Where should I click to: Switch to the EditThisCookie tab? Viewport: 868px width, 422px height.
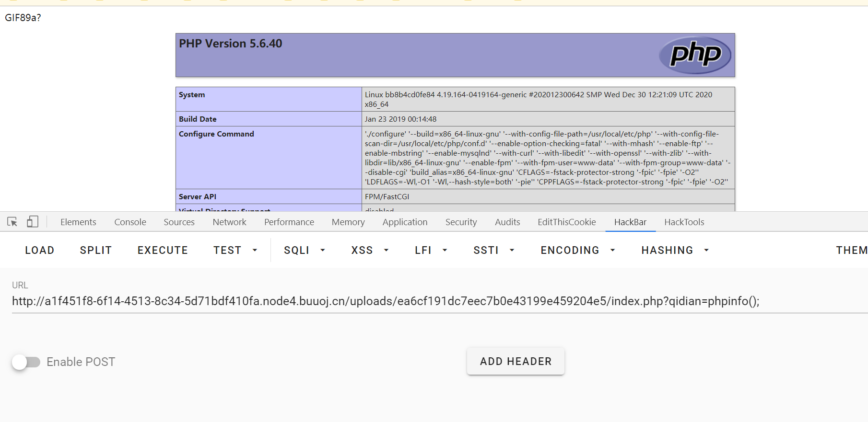point(567,222)
